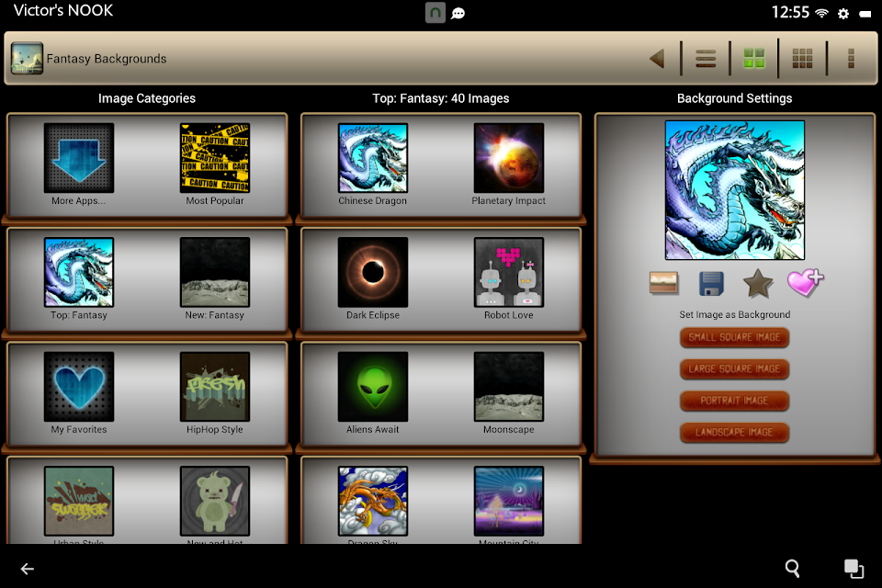Click the star rating icon
The height and width of the screenshot is (588, 882).
coord(758,283)
